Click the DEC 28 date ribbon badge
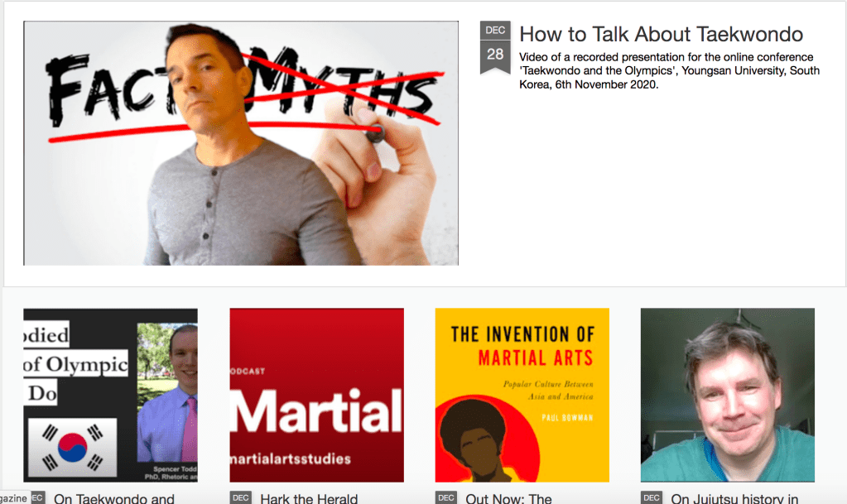Screen dimensions: 847x504 [x=495, y=47]
